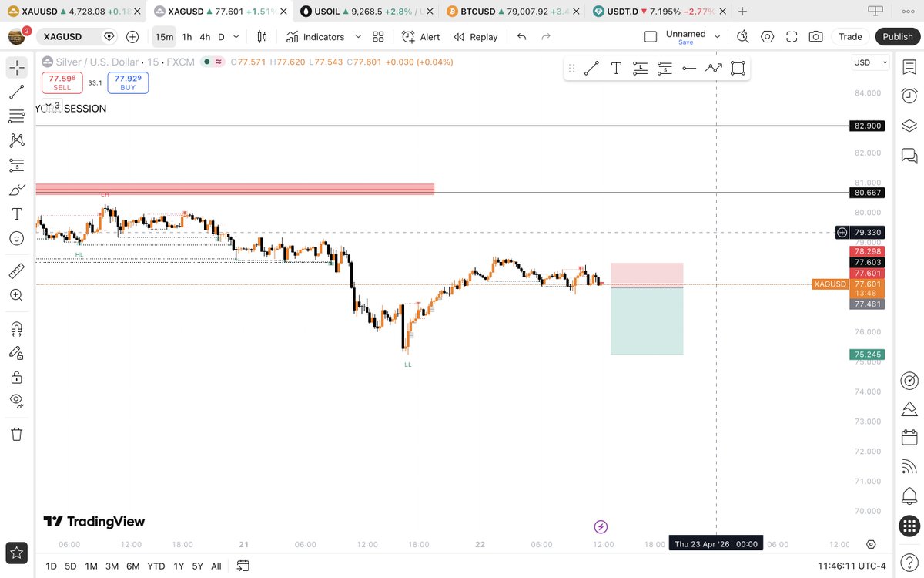This screenshot has width=924, height=578.
Task: Open Indicators dialog
Action: pyautogui.click(x=315, y=37)
